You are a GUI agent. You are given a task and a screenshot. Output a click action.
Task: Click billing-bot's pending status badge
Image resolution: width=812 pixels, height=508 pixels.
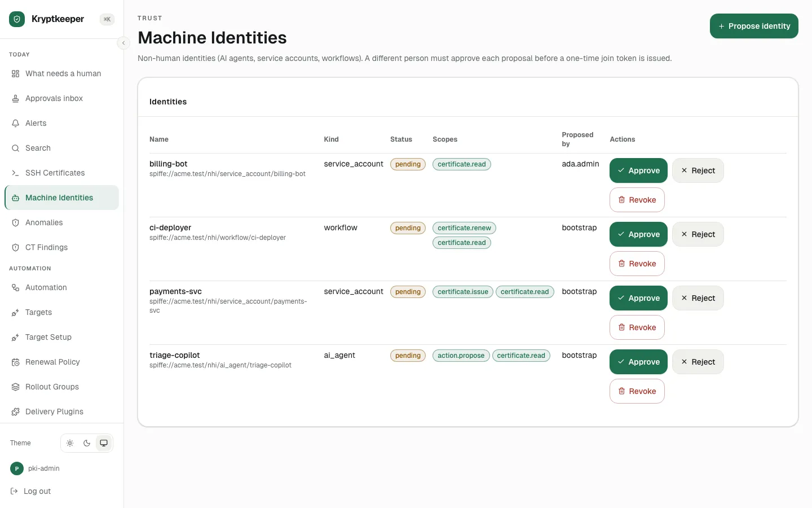coord(408,164)
